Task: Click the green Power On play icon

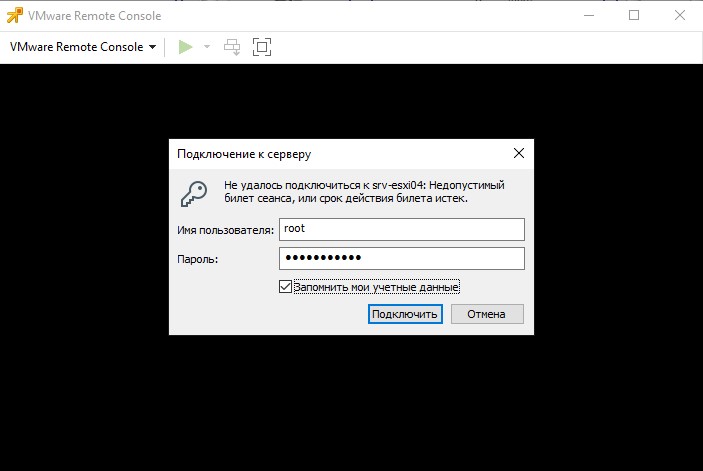Action: click(185, 47)
